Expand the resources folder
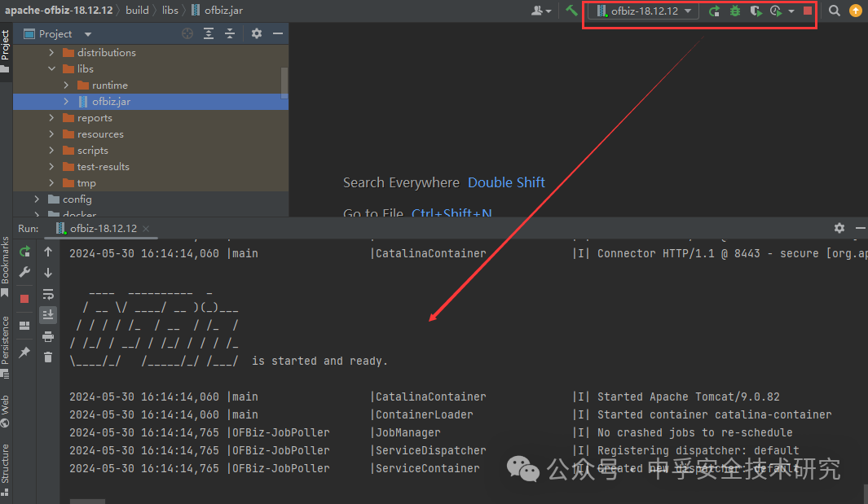Image resolution: width=868 pixels, height=504 pixels. coord(51,134)
